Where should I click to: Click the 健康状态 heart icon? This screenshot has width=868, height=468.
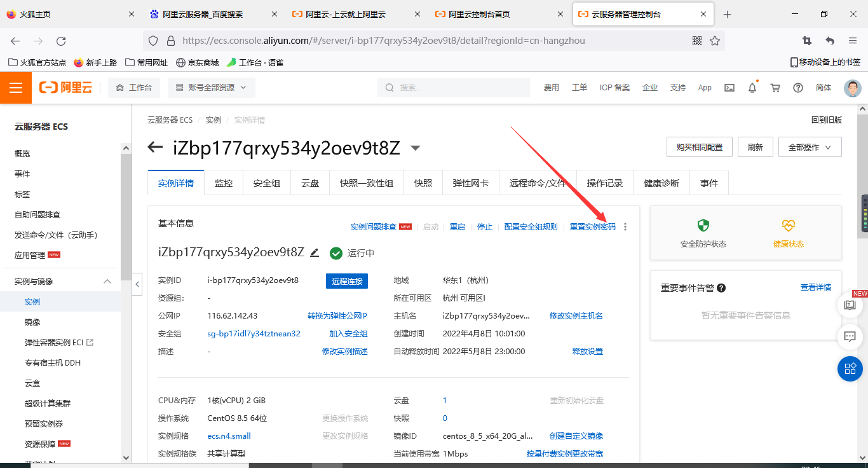tap(789, 226)
